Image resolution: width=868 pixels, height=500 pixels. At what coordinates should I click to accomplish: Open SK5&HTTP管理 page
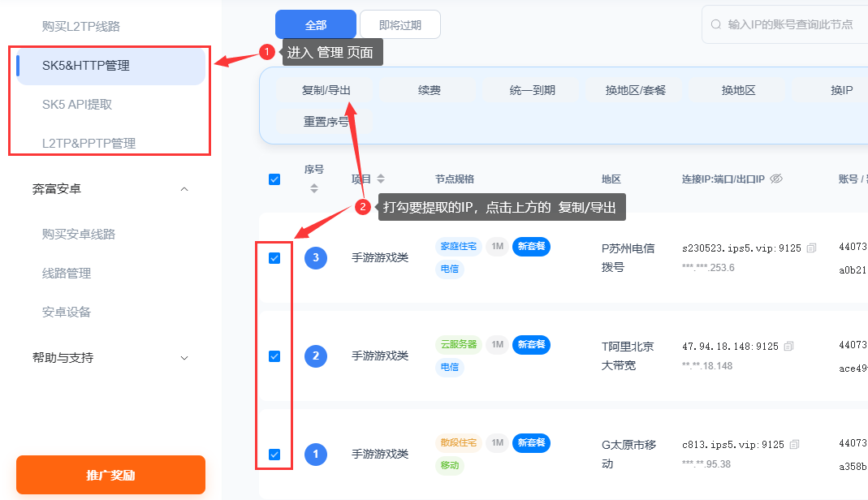click(x=110, y=65)
